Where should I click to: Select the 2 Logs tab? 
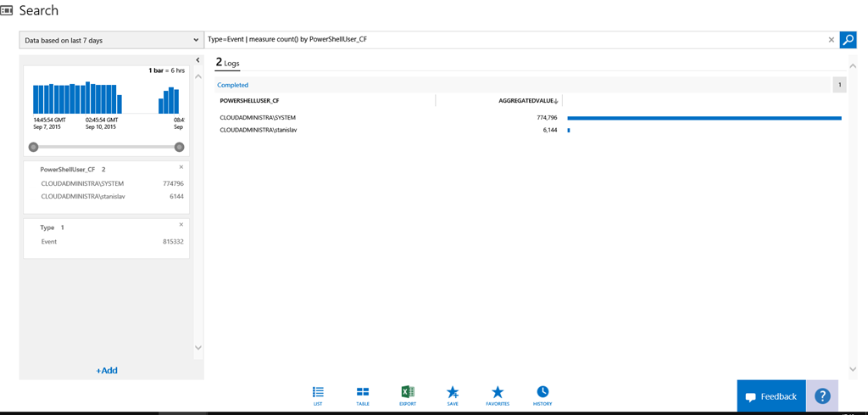(227, 63)
